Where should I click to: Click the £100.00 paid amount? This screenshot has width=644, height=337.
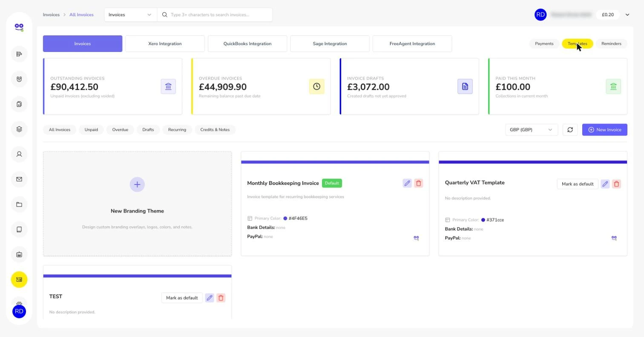click(513, 87)
